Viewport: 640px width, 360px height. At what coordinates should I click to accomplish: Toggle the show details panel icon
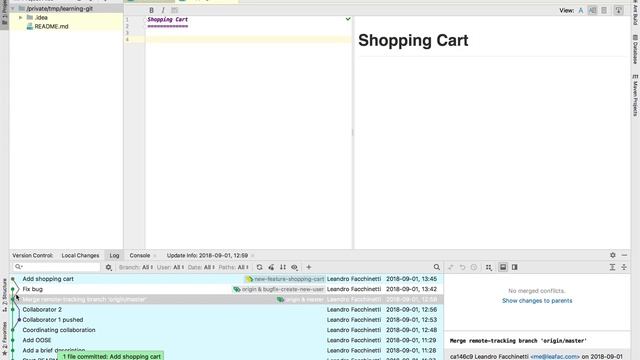point(503,267)
